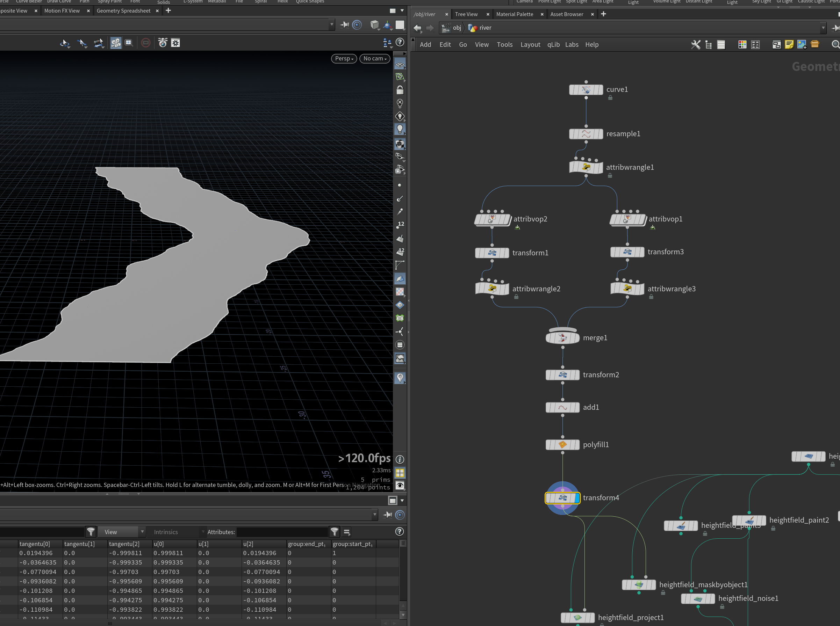Switch to the Material Palette tab
The width and height of the screenshot is (840, 626).
tap(515, 14)
